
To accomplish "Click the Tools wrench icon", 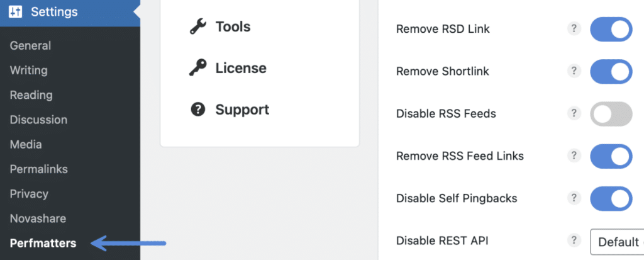I will click(198, 27).
